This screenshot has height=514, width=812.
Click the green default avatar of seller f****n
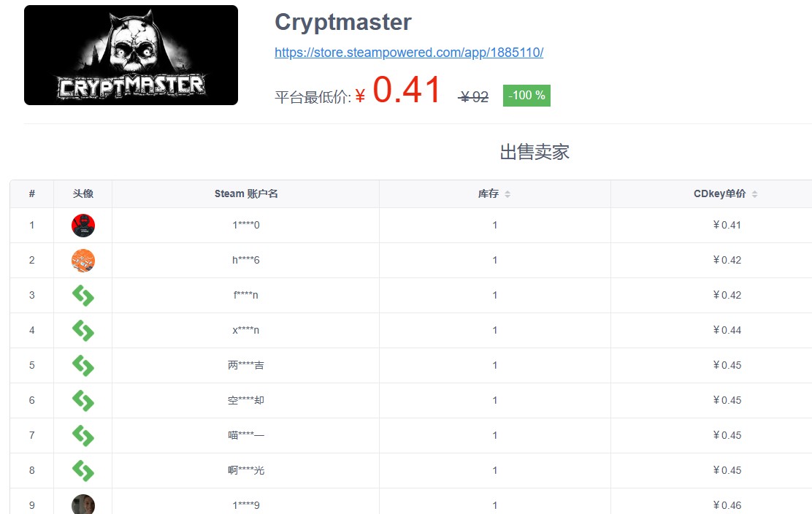83,296
